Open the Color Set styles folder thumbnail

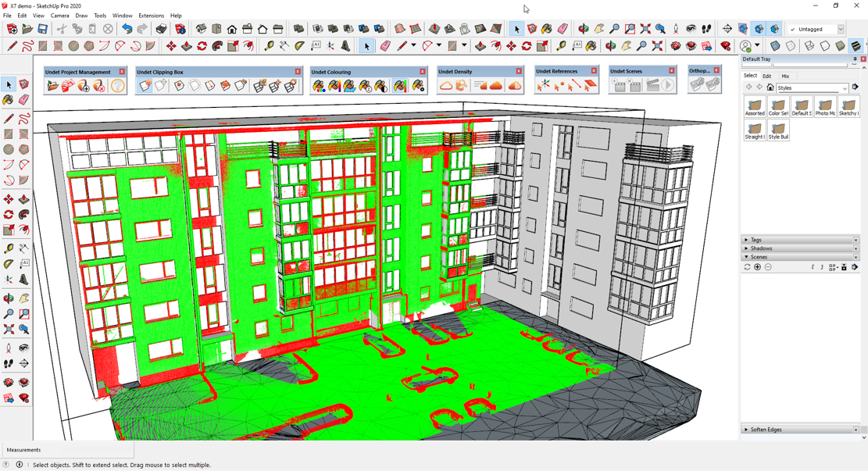click(x=777, y=108)
